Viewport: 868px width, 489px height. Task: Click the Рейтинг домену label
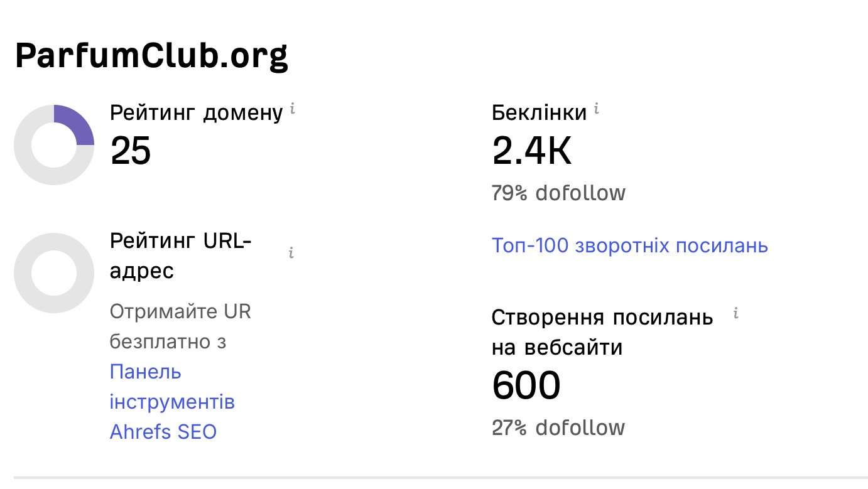[x=197, y=113]
